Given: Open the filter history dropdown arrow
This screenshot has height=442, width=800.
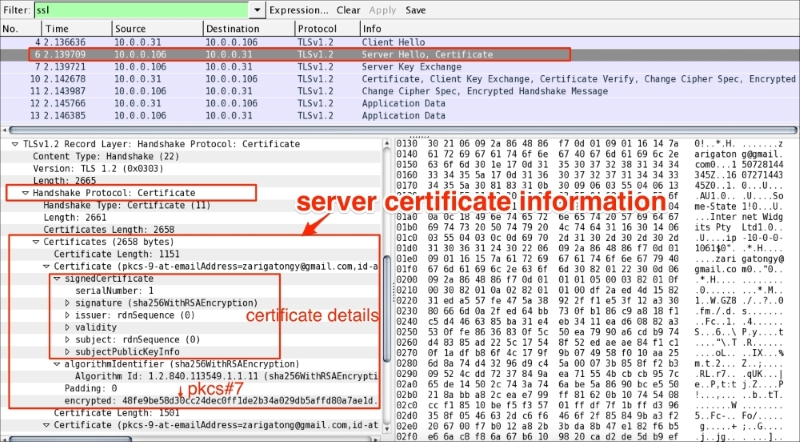Looking at the screenshot, I should [x=257, y=10].
